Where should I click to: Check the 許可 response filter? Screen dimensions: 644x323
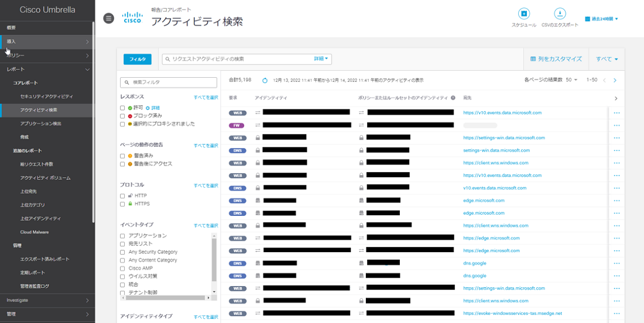[122, 108]
